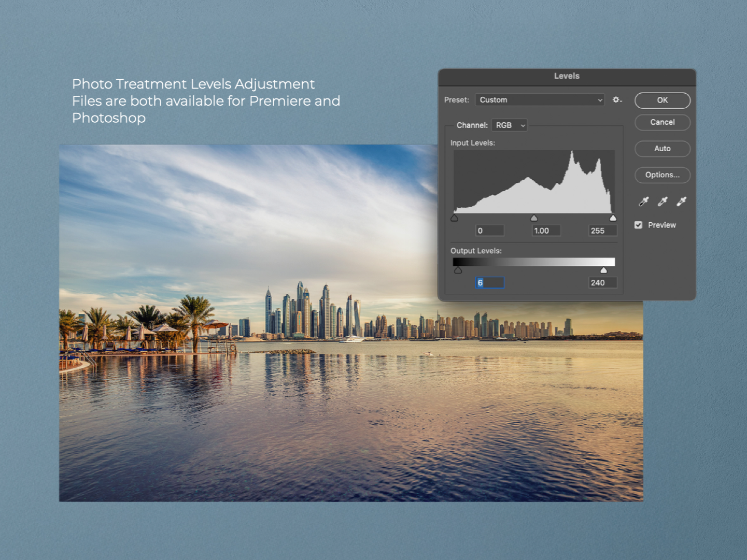This screenshot has width=747, height=560.
Task: Click the preset options gear icon
Action: (617, 100)
